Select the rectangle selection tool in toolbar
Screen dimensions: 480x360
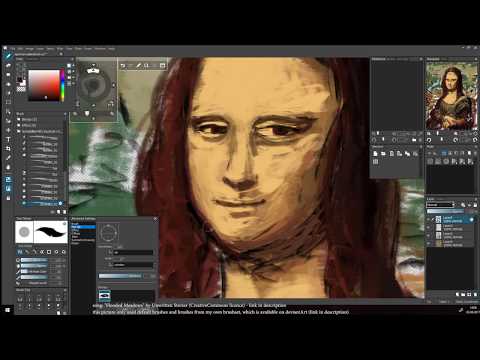tap(8, 102)
